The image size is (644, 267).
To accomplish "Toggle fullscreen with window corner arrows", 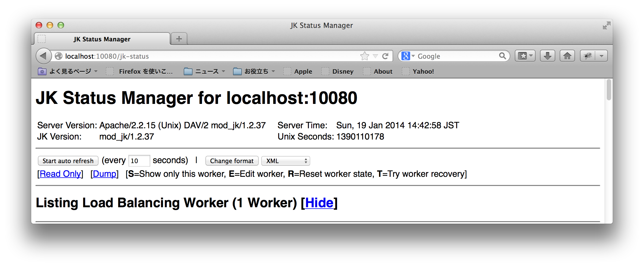I will (x=606, y=25).
